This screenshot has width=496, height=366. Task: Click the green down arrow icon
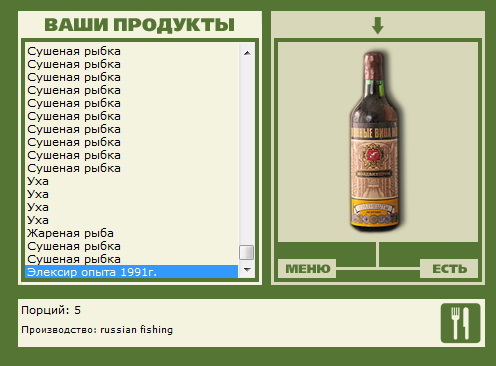point(378,26)
